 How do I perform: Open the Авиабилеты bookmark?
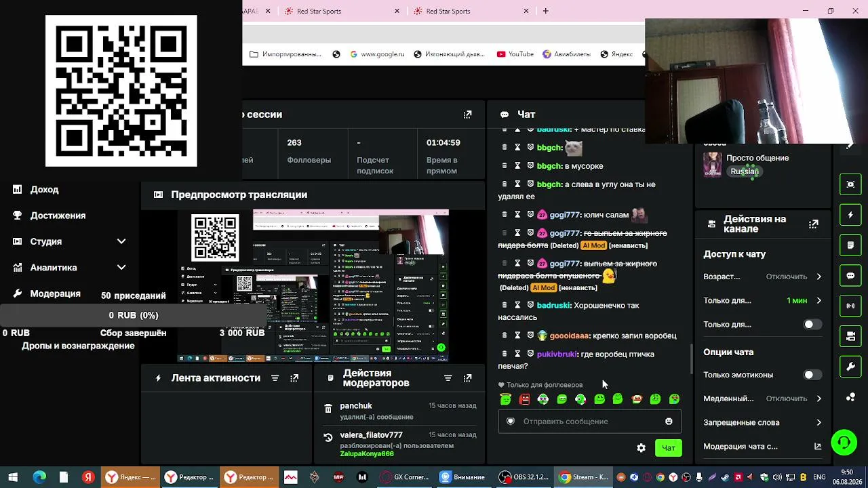click(566, 54)
